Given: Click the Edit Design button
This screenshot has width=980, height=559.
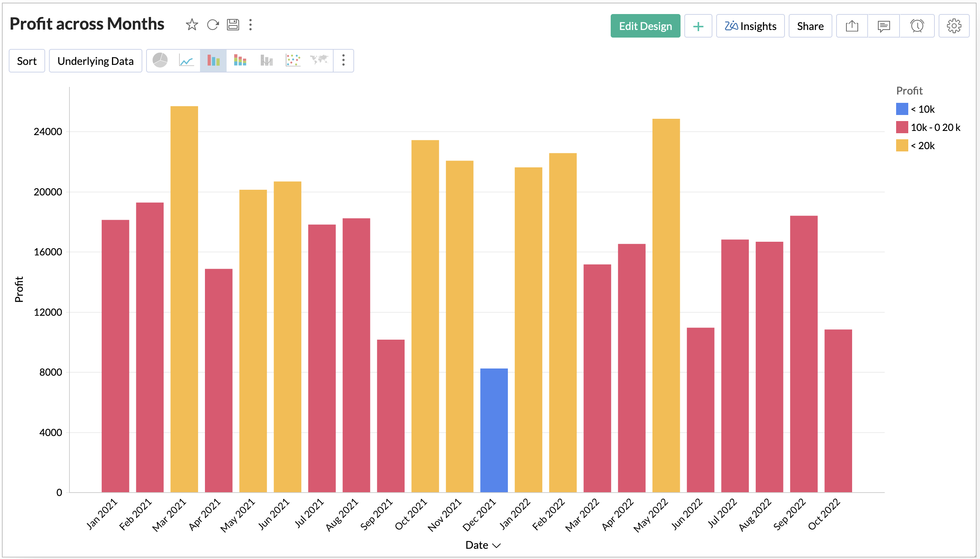Looking at the screenshot, I should [x=645, y=26].
